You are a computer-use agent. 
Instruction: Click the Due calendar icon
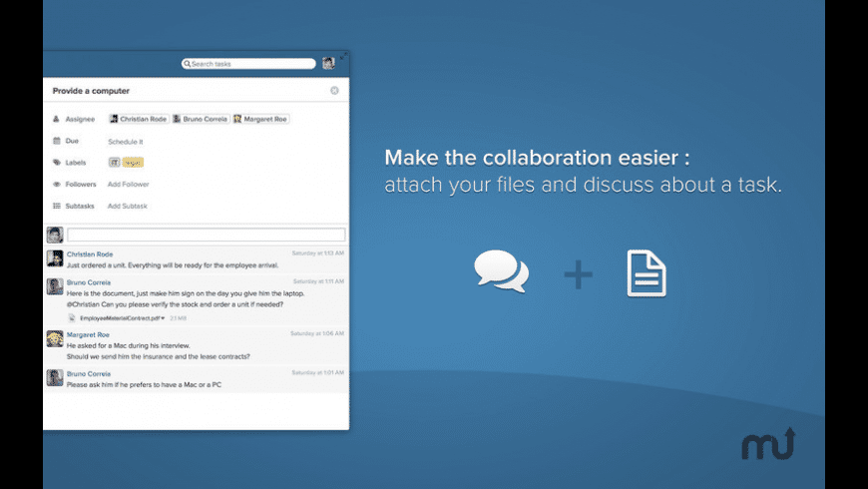point(56,141)
